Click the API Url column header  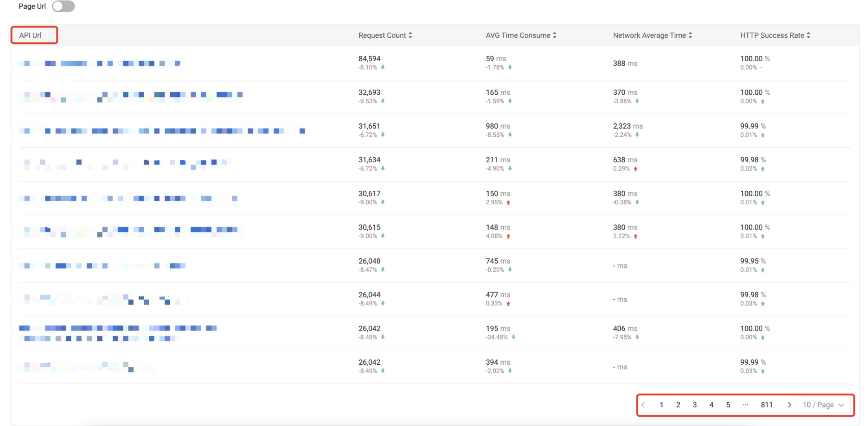30,35
